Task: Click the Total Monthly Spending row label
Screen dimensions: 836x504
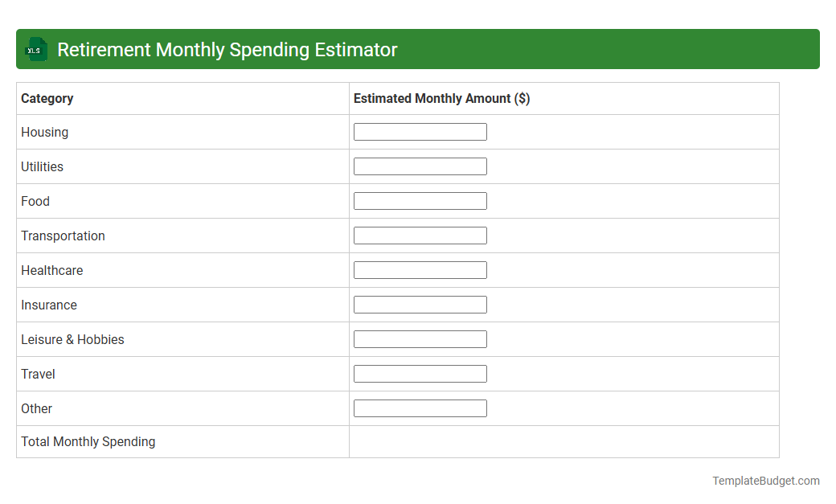Action: pyautogui.click(x=88, y=441)
